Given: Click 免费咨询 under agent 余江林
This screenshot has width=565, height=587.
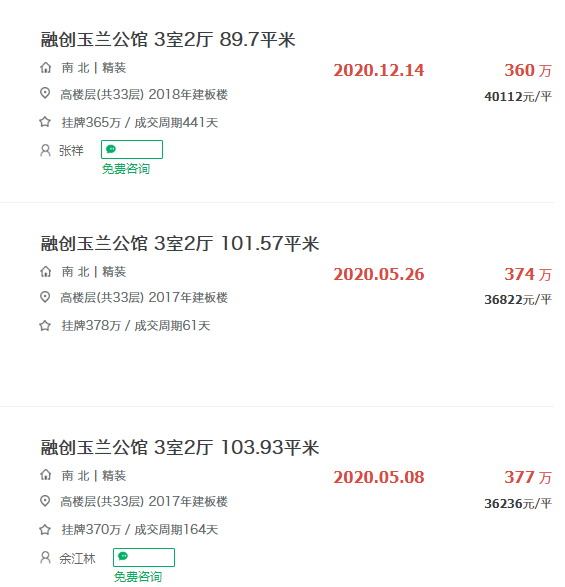Looking at the screenshot, I should pyautogui.click(x=138, y=577).
